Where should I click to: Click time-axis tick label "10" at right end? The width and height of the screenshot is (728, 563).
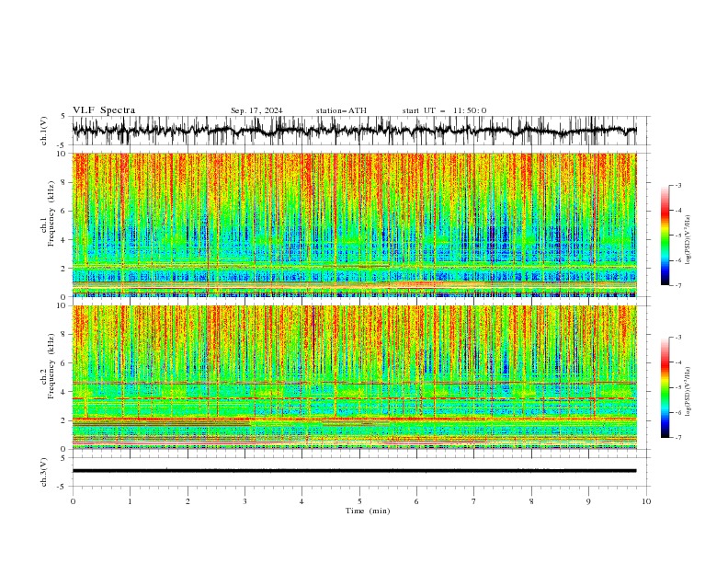coord(646,501)
